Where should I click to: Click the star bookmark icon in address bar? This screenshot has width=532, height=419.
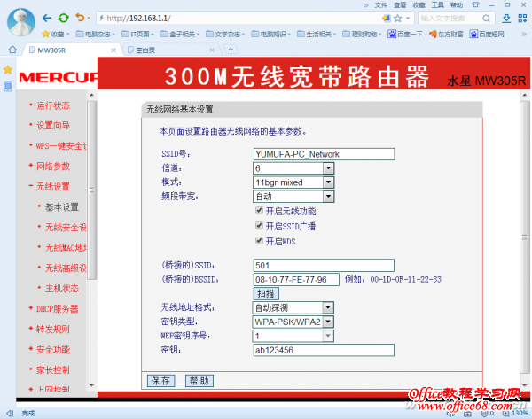pos(397,19)
